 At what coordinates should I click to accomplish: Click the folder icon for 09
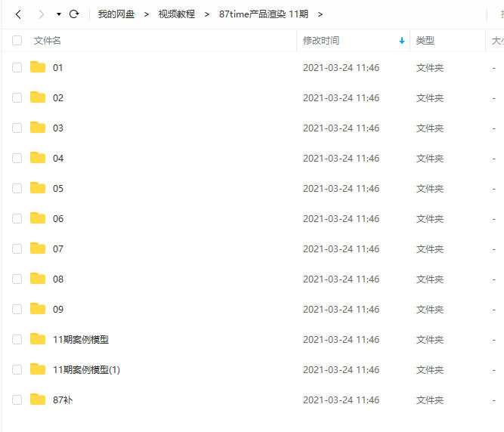pyautogui.click(x=38, y=309)
